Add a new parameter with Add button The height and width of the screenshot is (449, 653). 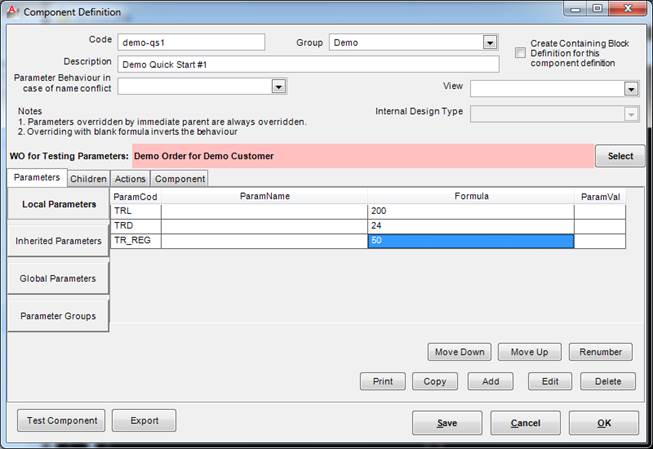490,382
